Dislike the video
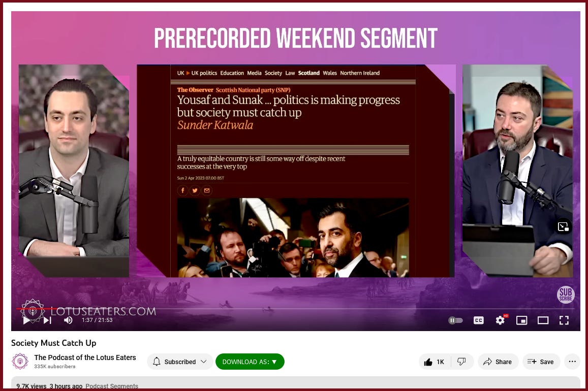Screen dimensions: 588x391 click(461, 362)
